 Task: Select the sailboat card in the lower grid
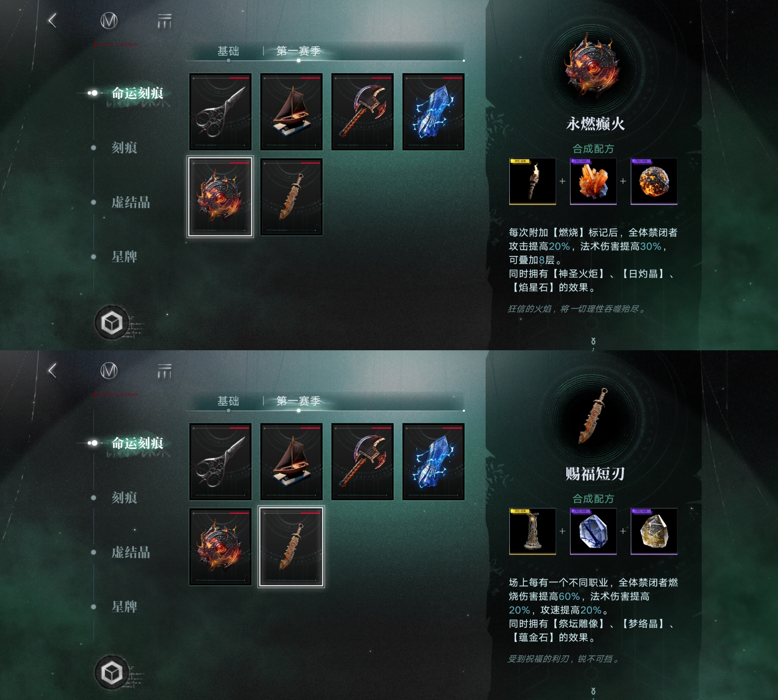coord(291,462)
